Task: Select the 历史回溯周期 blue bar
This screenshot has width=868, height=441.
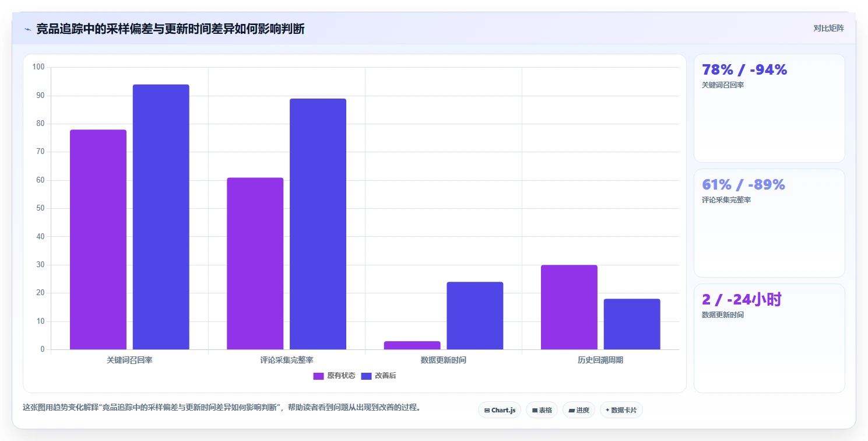Action: click(632, 324)
